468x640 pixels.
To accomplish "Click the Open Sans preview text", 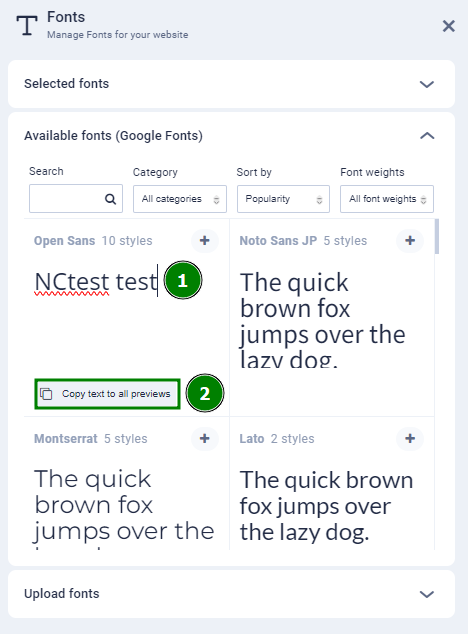I will [x=96, y=282].
